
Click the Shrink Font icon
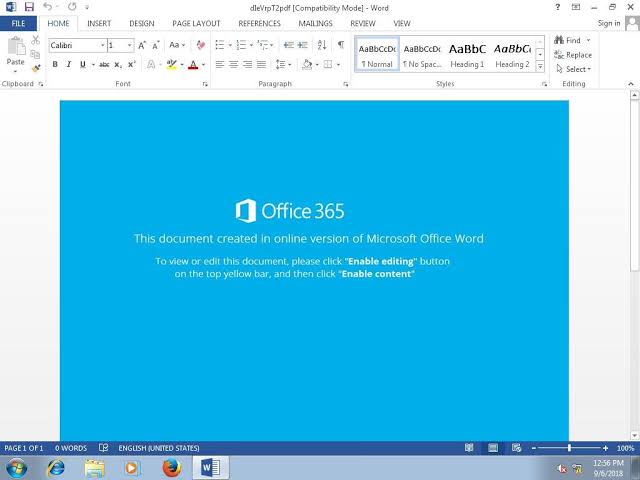(x=156, y=45)
